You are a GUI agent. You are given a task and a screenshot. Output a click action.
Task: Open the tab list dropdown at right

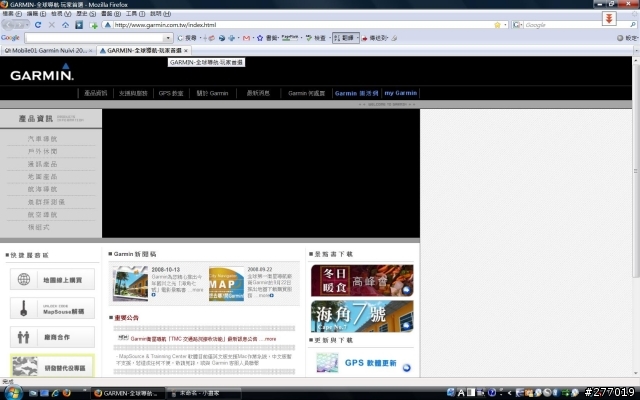(x=636, y=51)
